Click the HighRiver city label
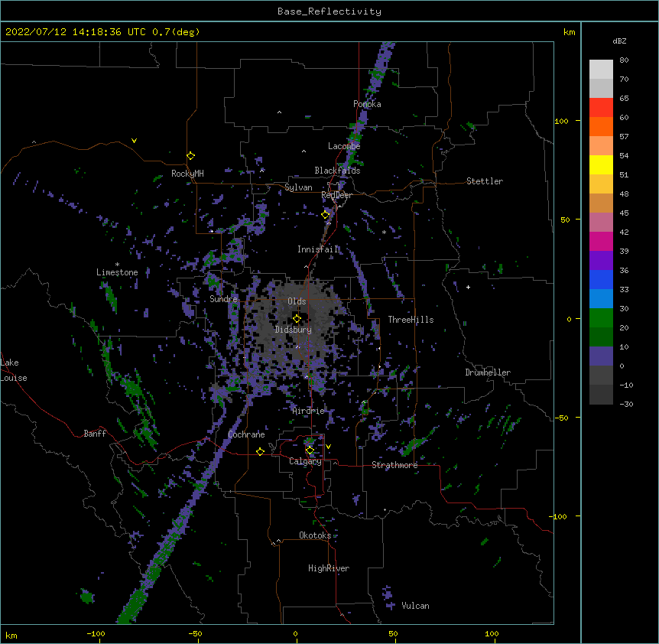 [329, 568]
